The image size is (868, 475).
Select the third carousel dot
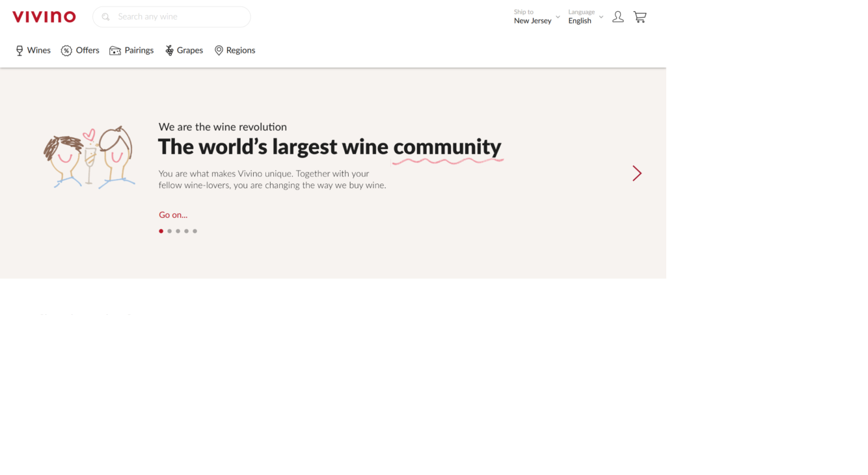tap(178, 231)
